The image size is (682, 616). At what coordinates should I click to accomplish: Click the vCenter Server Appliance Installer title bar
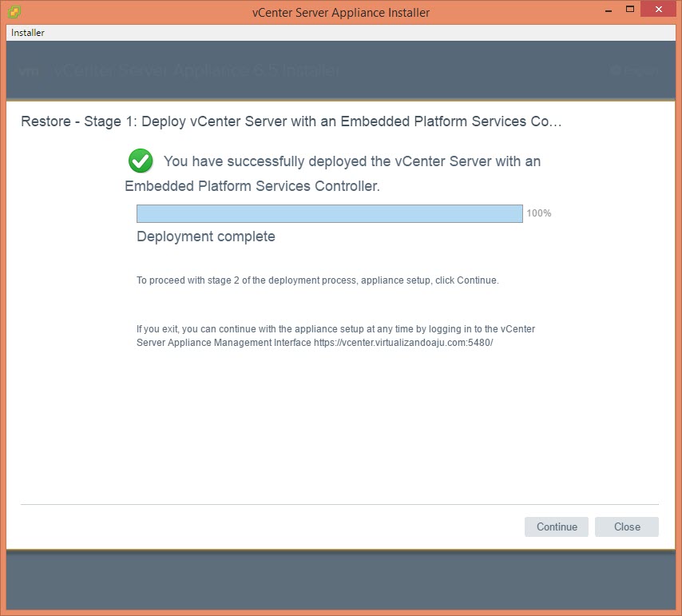coord(340,12)
